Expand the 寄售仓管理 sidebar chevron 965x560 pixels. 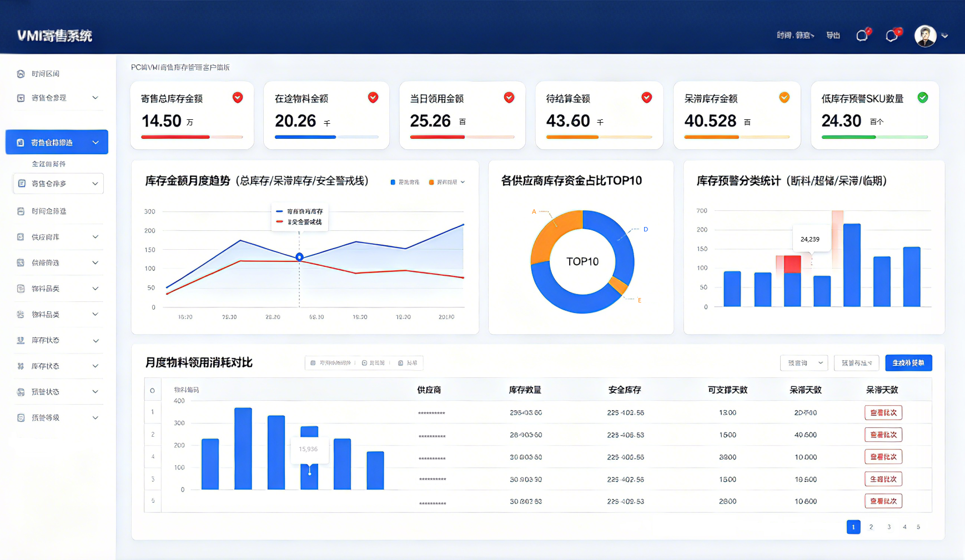(95, 98)
